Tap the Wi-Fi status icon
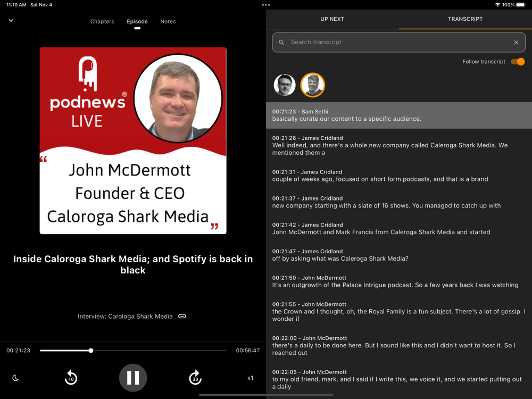This screenshot has width=532, height=399. (497, 5)
